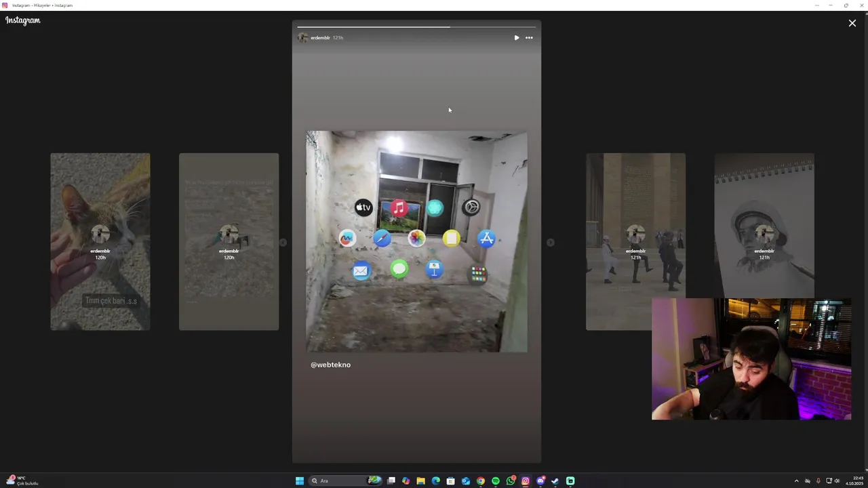Open network settings from the tray icon
Viewport: 868px width, 488px height.
(x=829, y=481)
